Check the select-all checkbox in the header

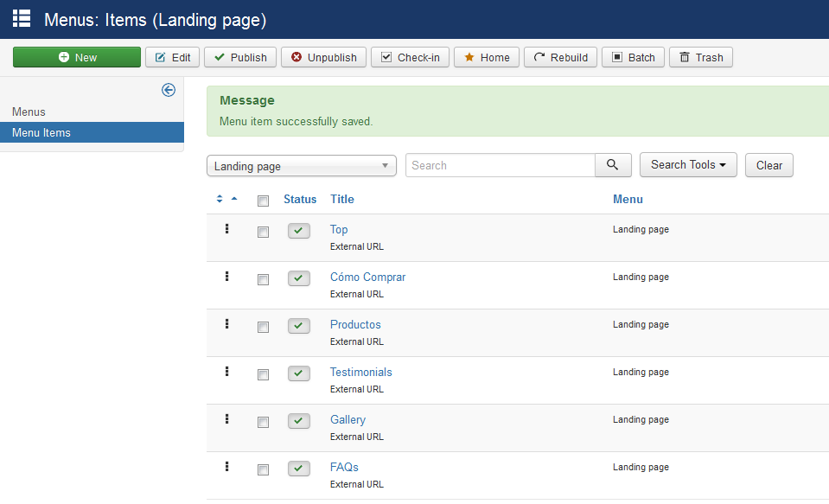[x=263, y=199]
